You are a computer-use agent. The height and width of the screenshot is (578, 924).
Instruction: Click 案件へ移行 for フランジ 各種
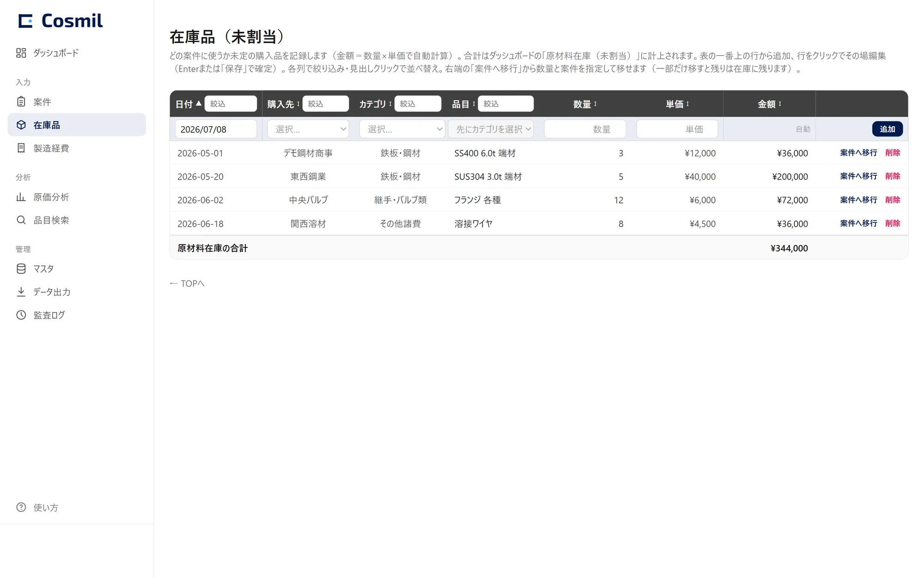point(858,200)
